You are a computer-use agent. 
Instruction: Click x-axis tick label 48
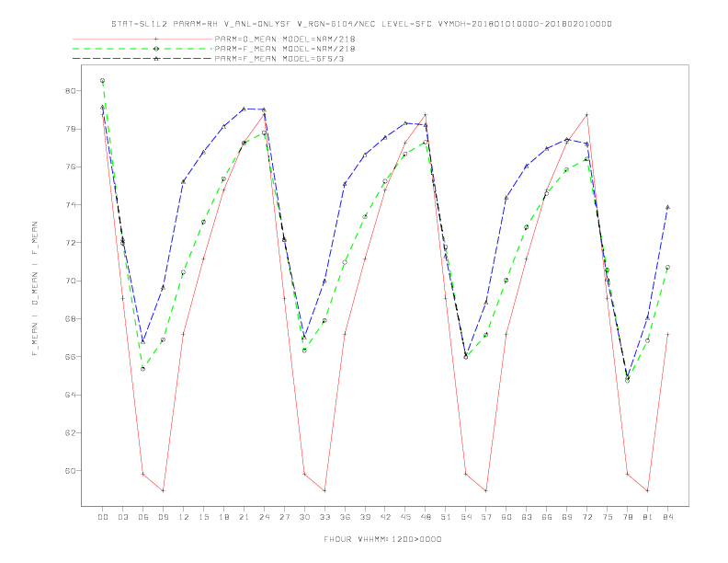pyautogui.click(x=426, y=517)
